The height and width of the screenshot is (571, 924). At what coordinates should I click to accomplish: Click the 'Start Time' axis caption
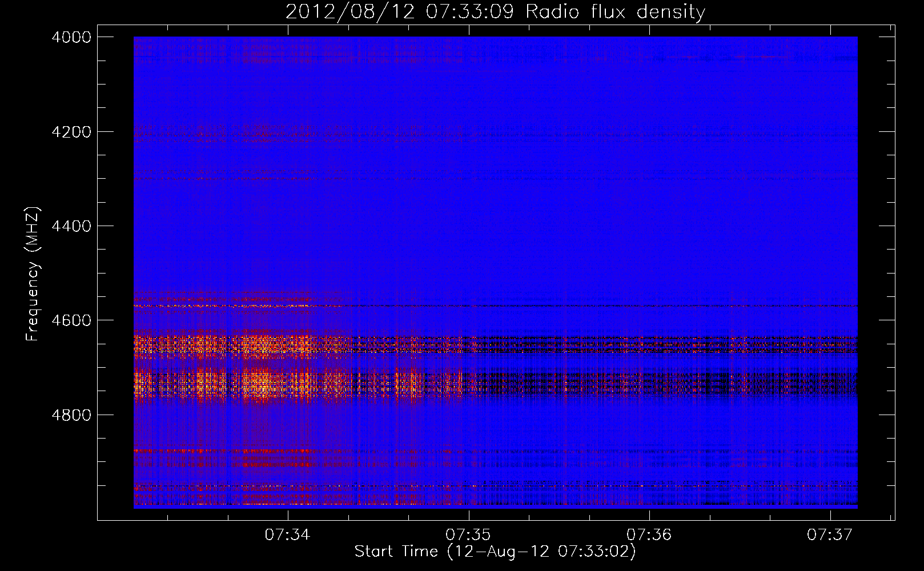click(495, 552)
